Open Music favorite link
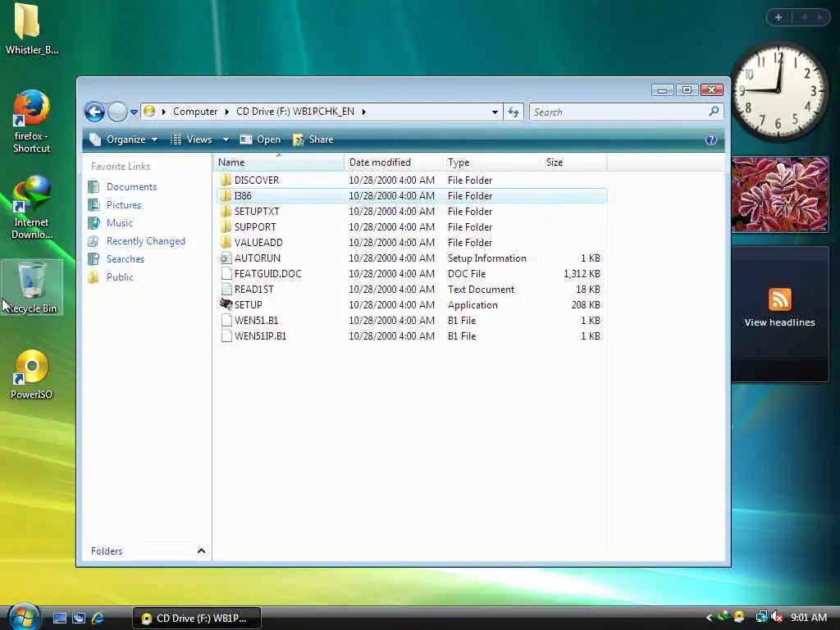This screenshot has height=630, width=840. point(120,223)
